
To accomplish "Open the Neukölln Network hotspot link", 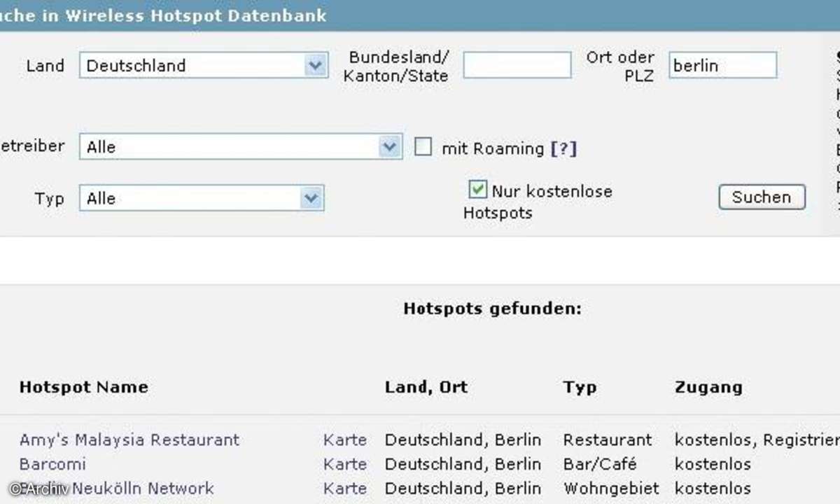I will point(117,488).
